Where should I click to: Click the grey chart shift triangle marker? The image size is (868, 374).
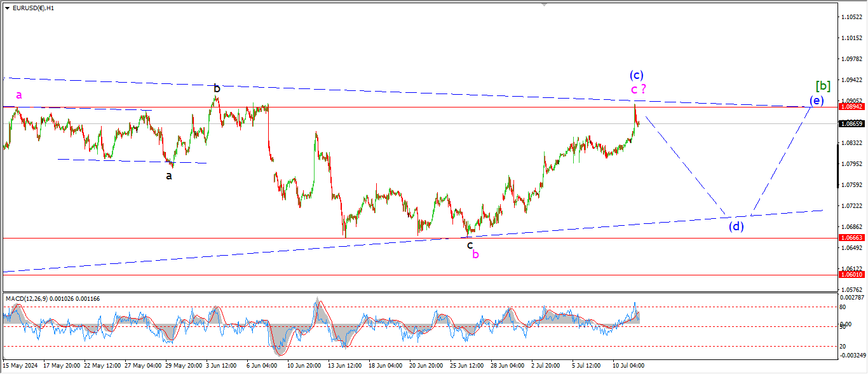coord(543,4)
